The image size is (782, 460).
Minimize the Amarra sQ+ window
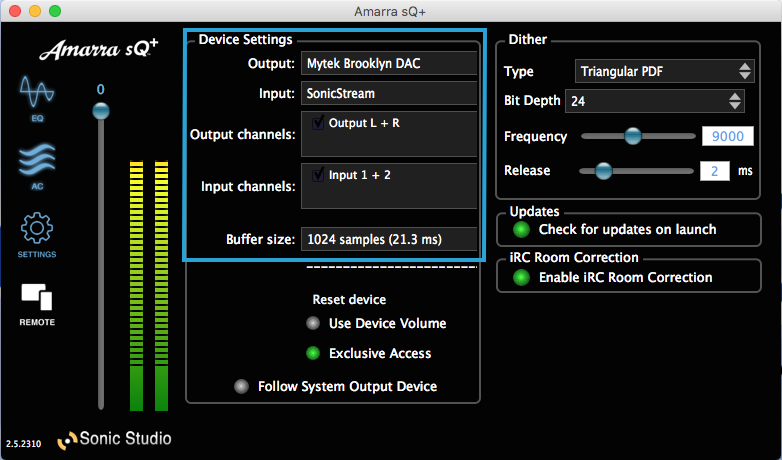pyautogui.click(x=35, y=11)
